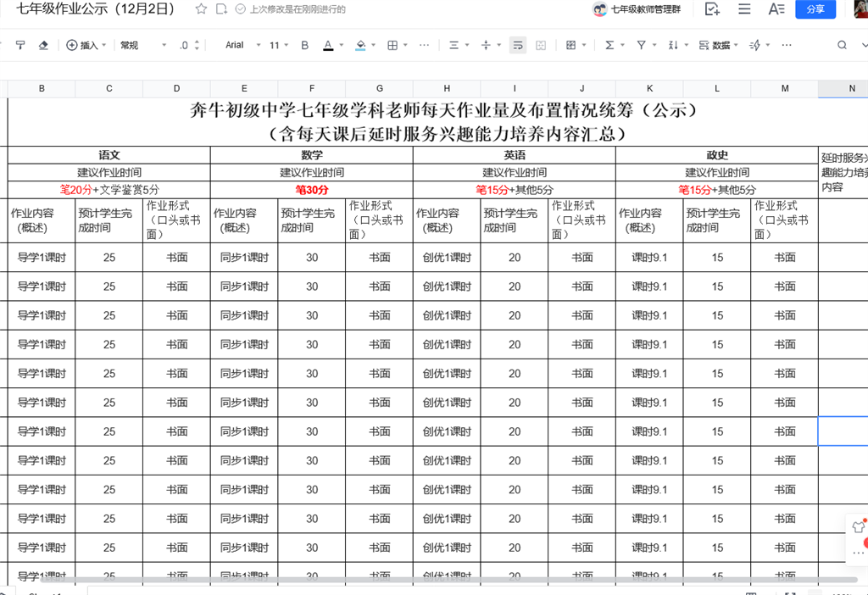Click the move-to-folder icon beside star
Image resolution: width=868 pixels, height=595 pixels.
[x=221, y=8]
